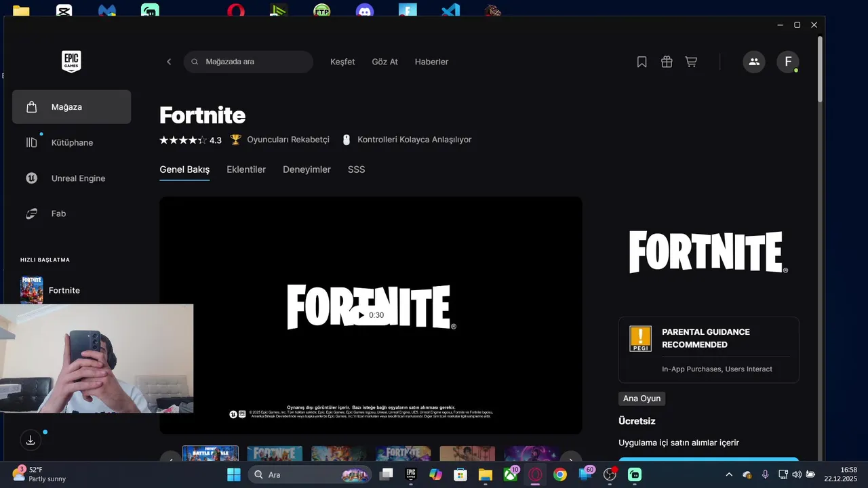Select the purple sixth carousel thumbnail

pos(531,453)
